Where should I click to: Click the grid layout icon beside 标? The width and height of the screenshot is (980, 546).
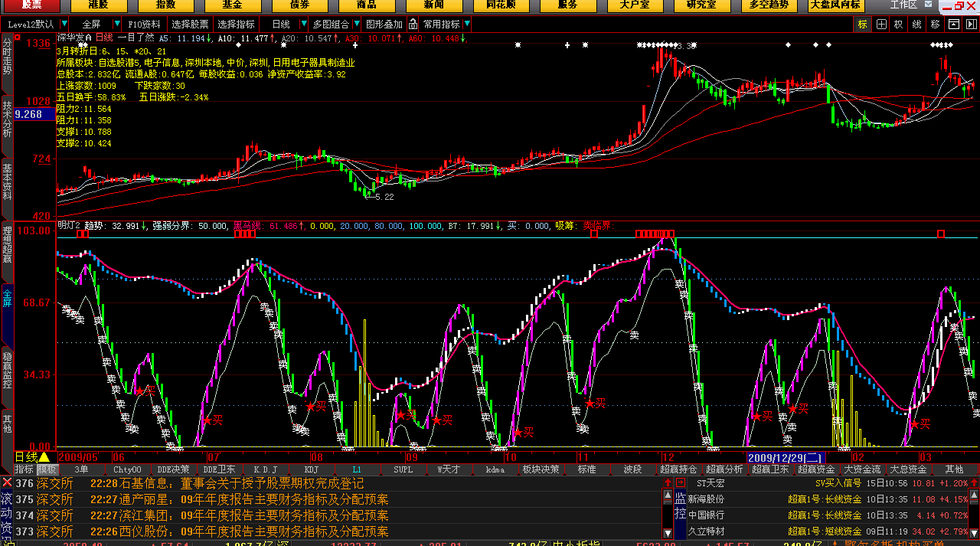coord(880,25)
